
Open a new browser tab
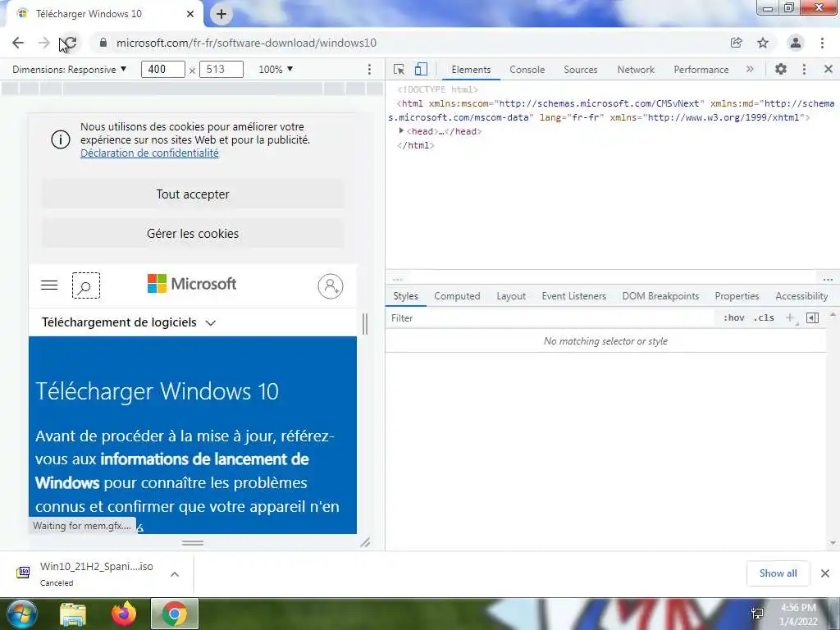221,14
